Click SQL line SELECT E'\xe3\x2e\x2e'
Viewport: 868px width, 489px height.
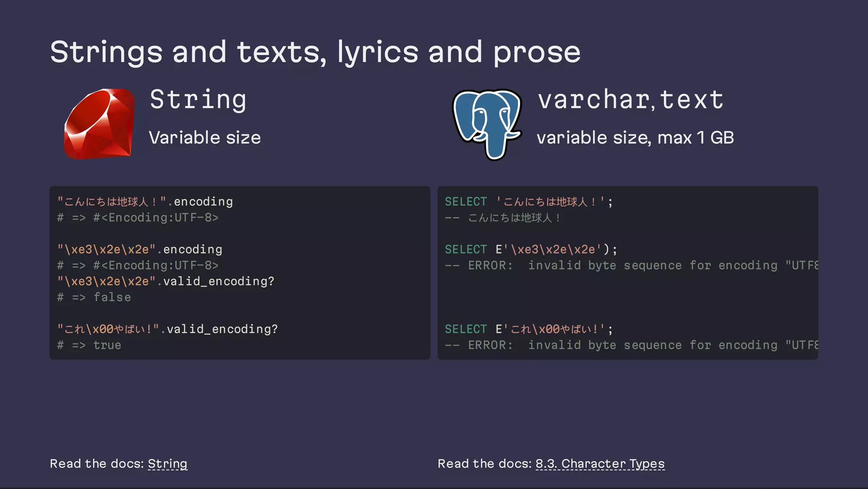point(531,249)
